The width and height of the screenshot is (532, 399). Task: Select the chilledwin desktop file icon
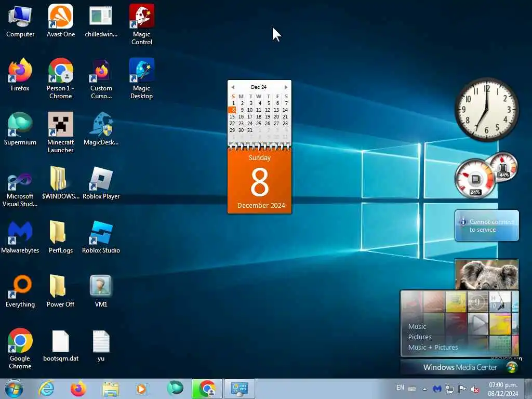pos(101,21)
